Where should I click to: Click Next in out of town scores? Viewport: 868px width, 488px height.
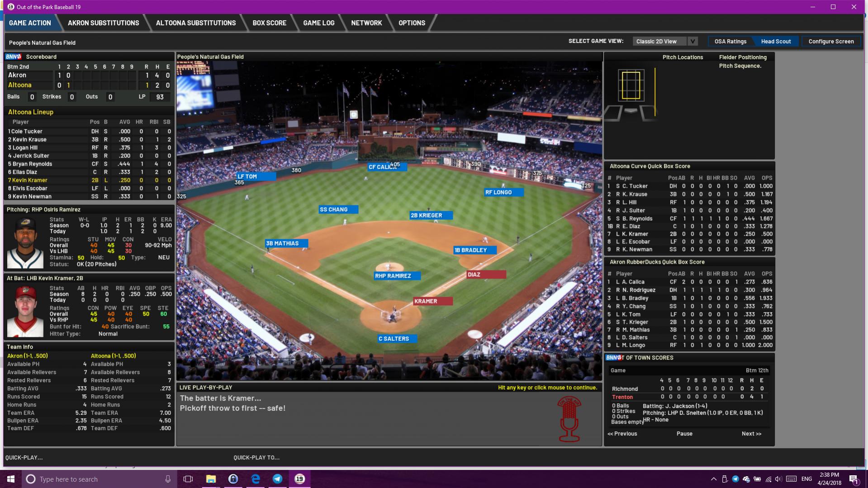pyautogui.click(x=751, y=434)
